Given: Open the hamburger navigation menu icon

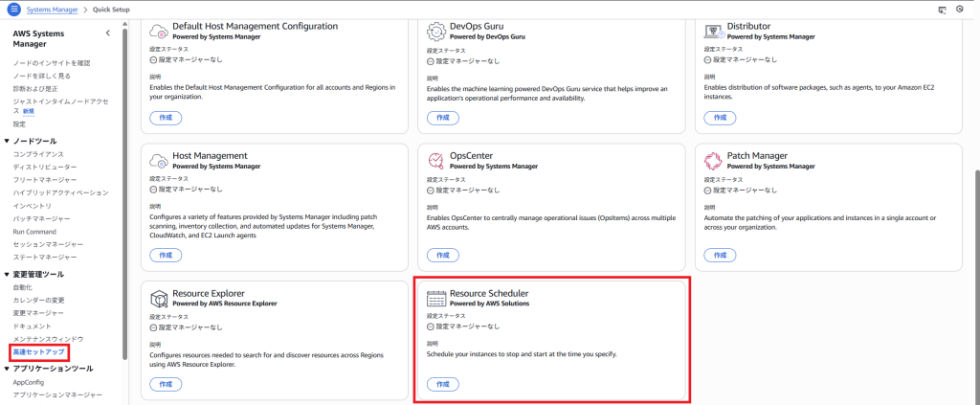Looking at the screenshot, I should coord(14,9).
